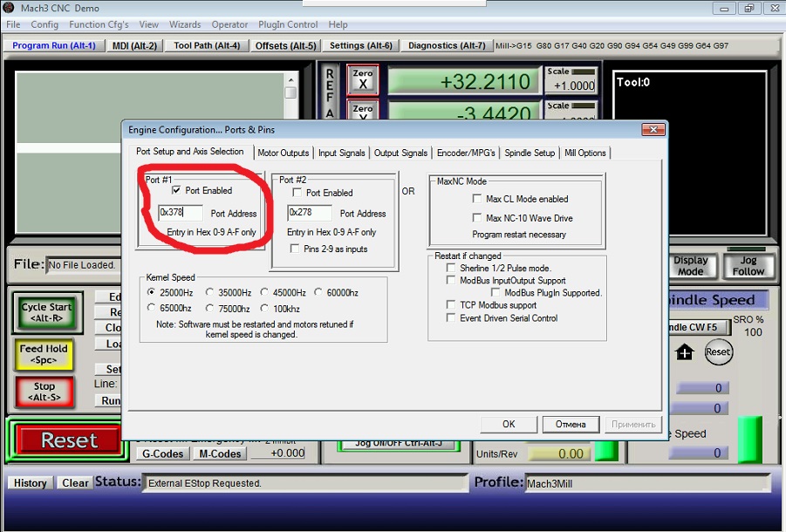This screenshot has height=532, width=786.
Task: Select 60000hz kernel speed
Action: click(318, 292)
